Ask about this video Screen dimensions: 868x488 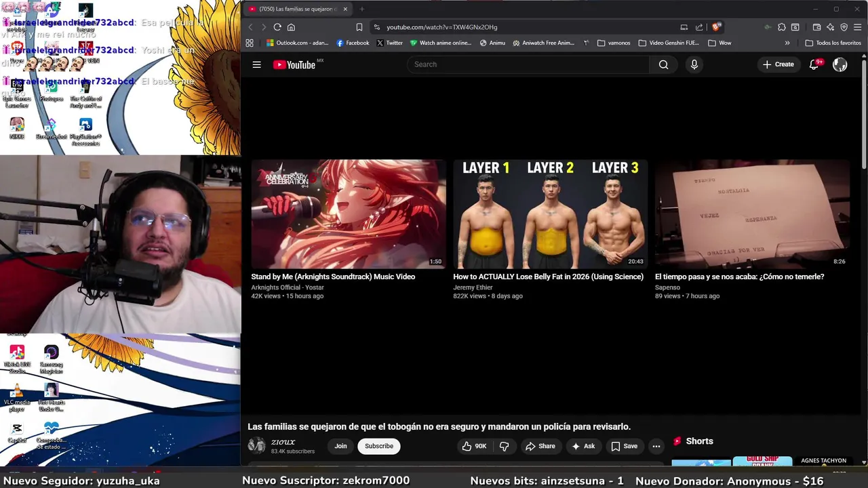(583, 446)
